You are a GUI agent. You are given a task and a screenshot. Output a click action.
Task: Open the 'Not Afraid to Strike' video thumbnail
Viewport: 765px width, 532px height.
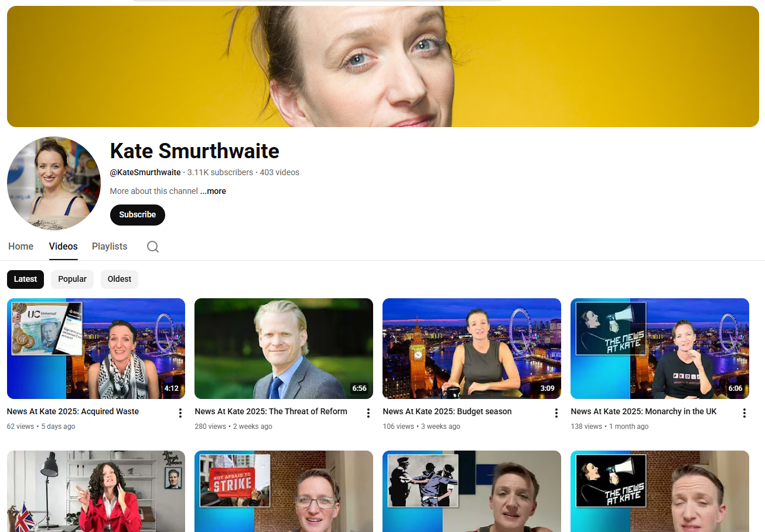[x=284, y=491]
